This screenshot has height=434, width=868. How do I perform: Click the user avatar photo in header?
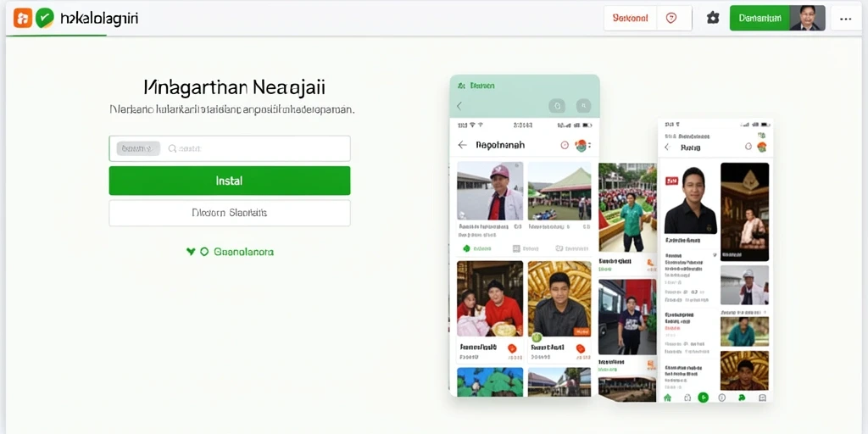coord(807,19)
